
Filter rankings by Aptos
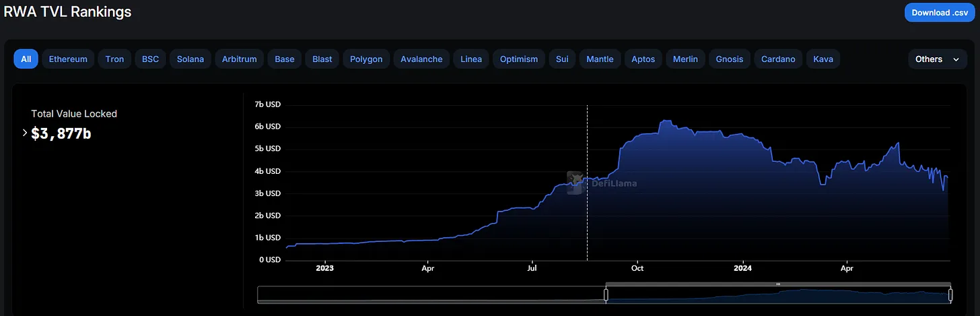coord(643,59)
